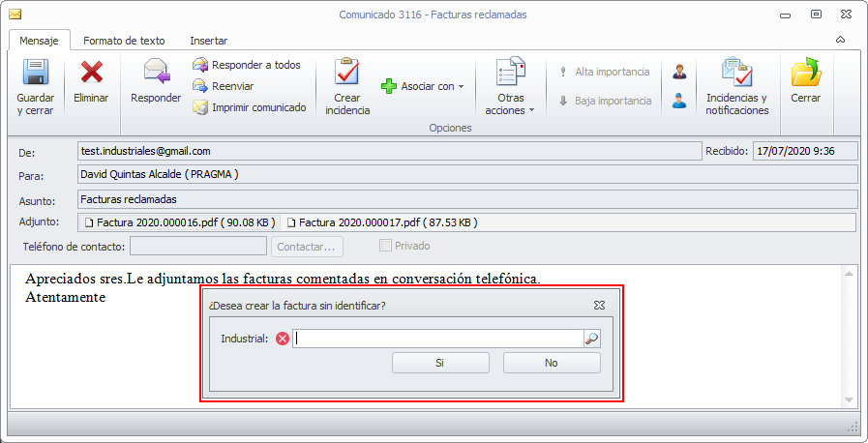Select Imprimir comunicado
The width and height of the screenshot is (868, 443).
pos(249,107)
